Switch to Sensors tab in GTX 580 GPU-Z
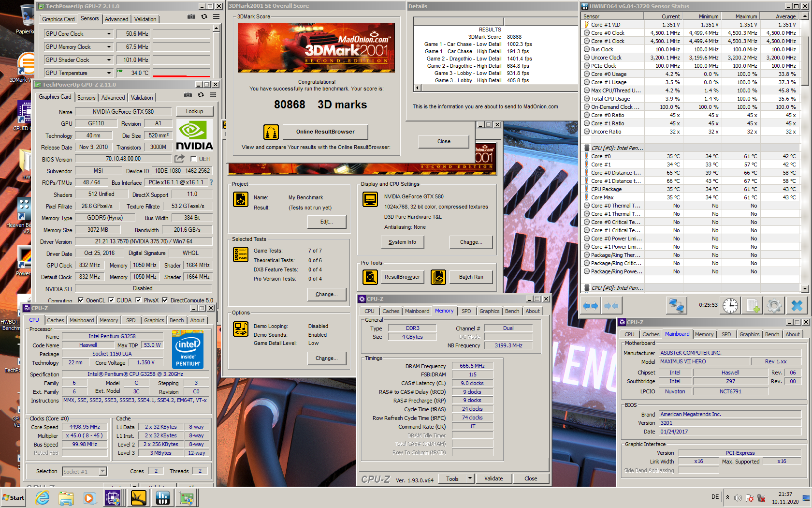This screenshot has height=508, width=812. (87, 98)
